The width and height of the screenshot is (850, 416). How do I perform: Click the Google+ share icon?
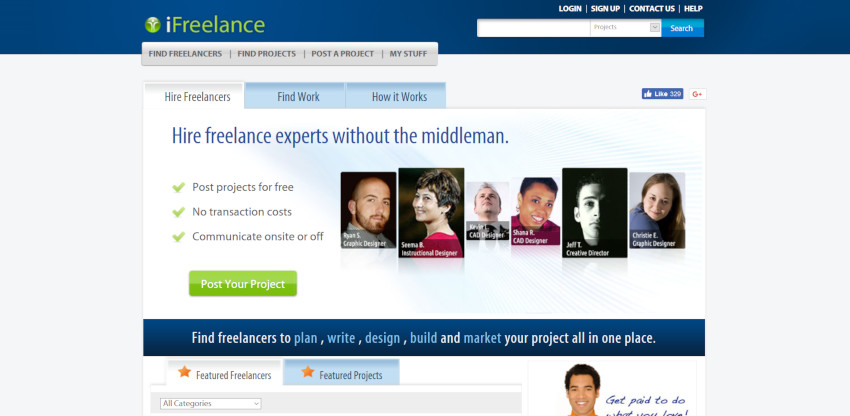(697, 94)
